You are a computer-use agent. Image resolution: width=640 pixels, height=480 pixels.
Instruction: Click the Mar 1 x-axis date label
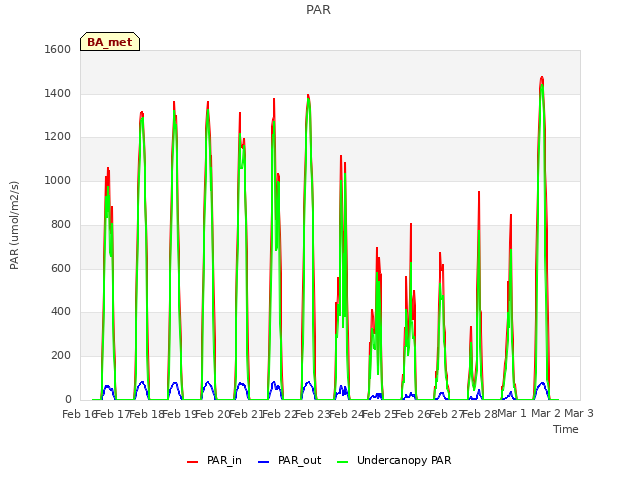(x=512, y=413)
